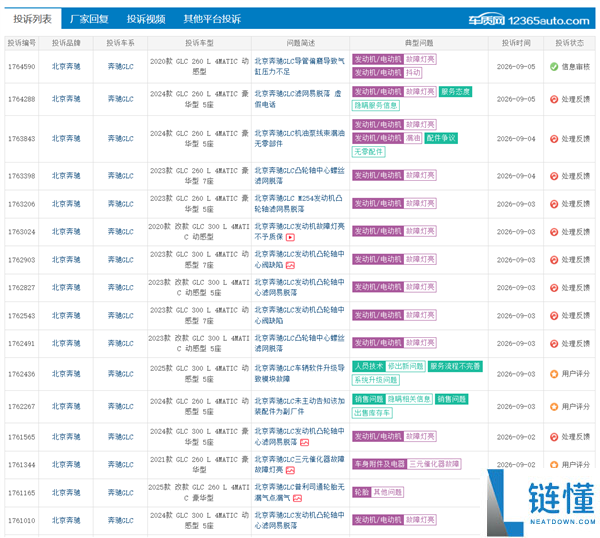Click the 人员技术 tag
This screenshot has height=538, width=600.
[x=368, y=366]
